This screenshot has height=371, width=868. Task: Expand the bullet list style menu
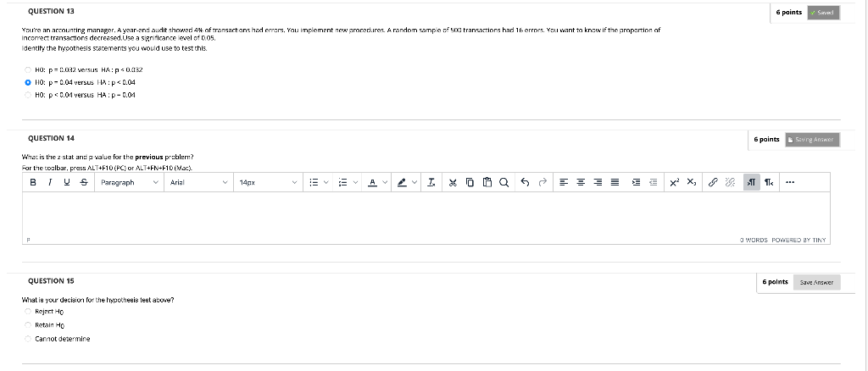tap(325, 182)
